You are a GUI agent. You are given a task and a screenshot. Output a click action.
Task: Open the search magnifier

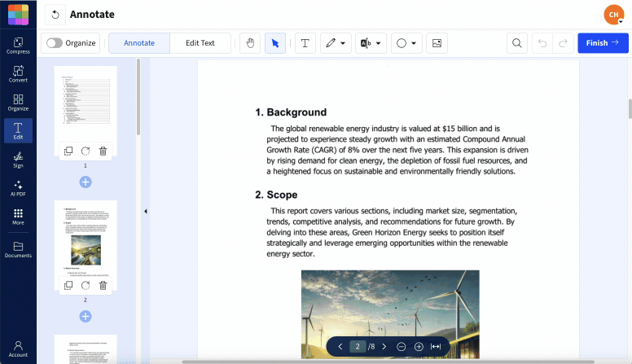coord(516,43)
